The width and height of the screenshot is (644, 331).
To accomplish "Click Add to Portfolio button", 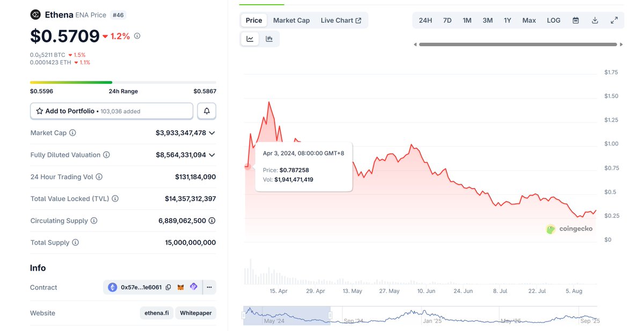I will [x=112, y=111].
